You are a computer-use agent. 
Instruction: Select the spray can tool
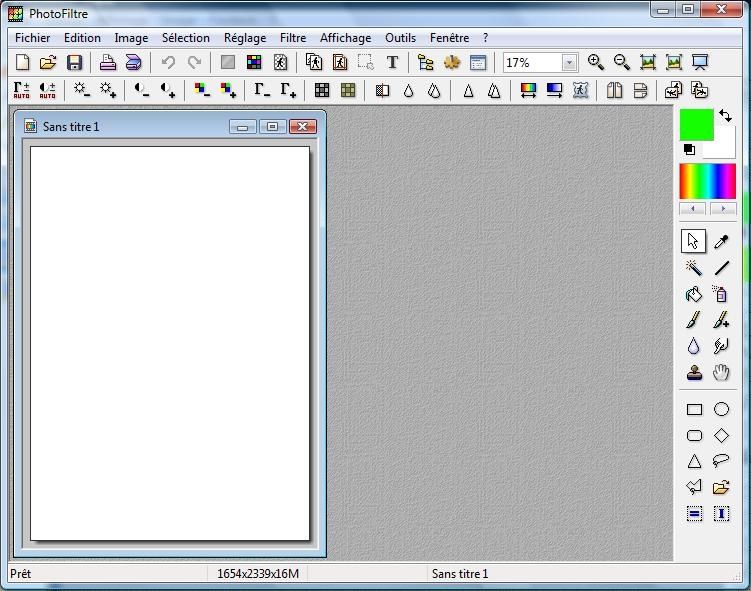click(720, 294)
